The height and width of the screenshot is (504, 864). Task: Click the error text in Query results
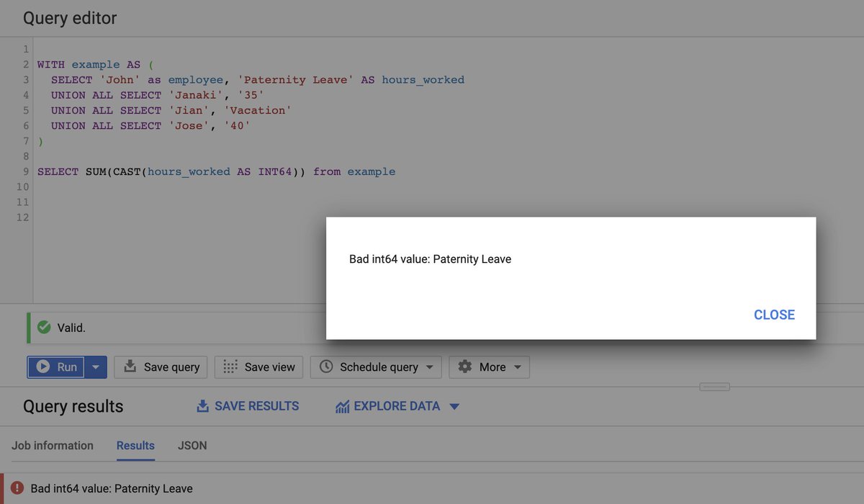click(112, 488)
